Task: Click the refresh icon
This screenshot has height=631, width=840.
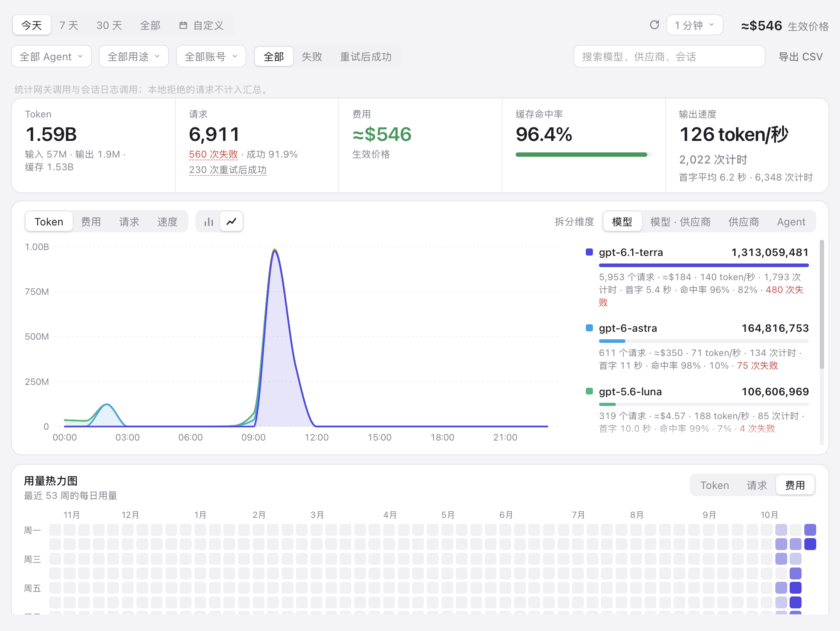Action: 654,25
